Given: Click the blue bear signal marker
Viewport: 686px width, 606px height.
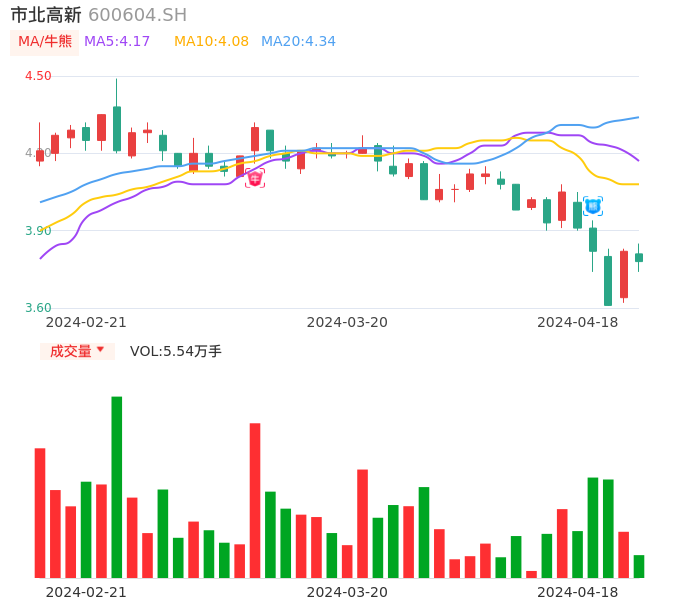Looking at the screenshot, I should (x=593, y=206).
